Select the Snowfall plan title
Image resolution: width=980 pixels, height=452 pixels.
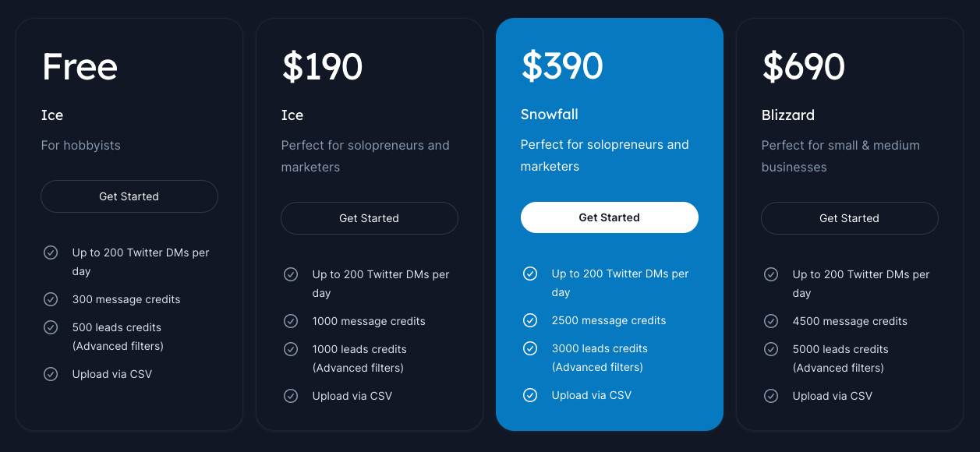tap(549, 115)
